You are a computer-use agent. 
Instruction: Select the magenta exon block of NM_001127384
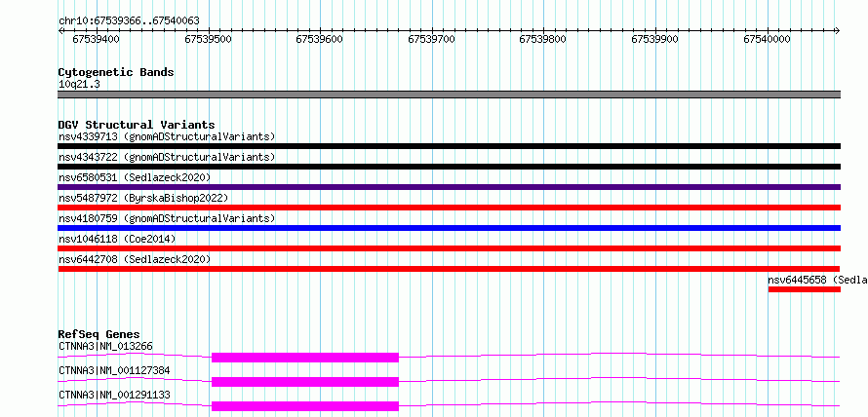tap(305, 382)
